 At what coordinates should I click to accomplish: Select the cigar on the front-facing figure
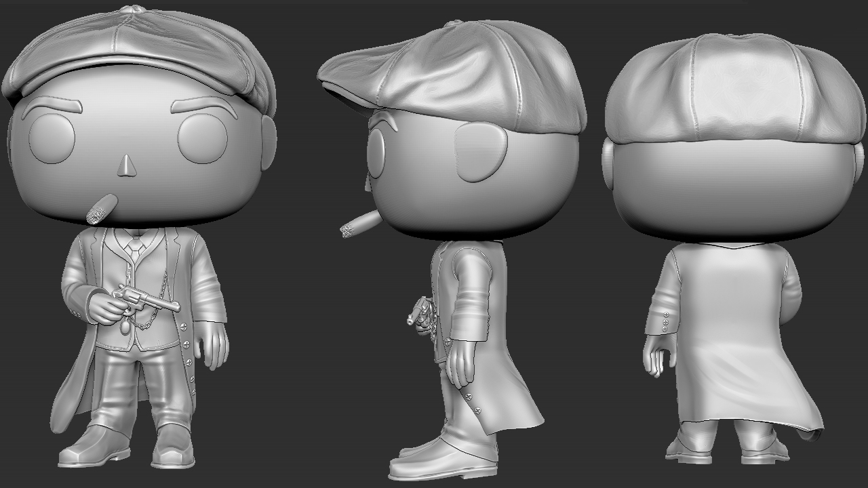(102, 208)
